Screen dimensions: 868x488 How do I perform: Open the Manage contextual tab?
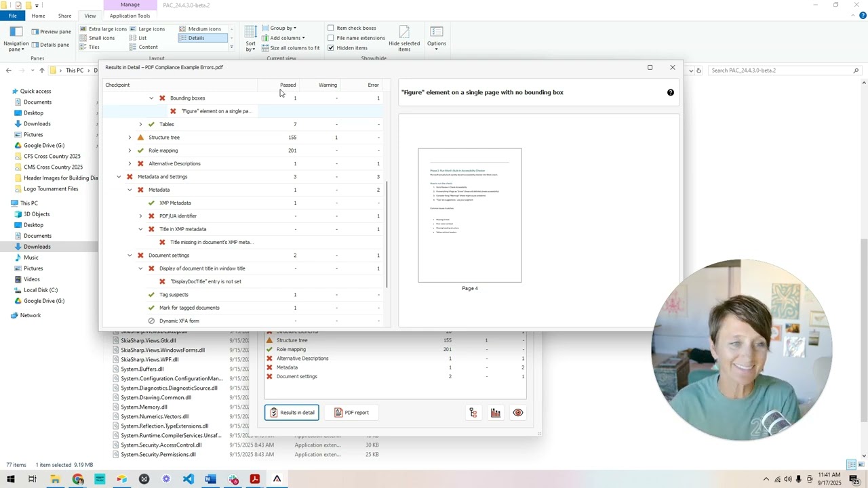click(x=130, y=5)
